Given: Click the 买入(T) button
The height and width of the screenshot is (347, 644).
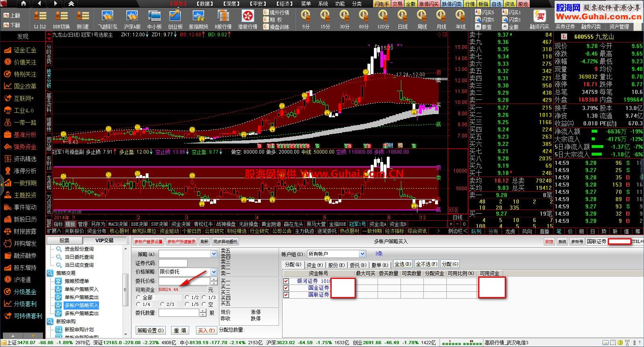Looking at the screenshot, I should pyautogui.click(x=206, y=330).
